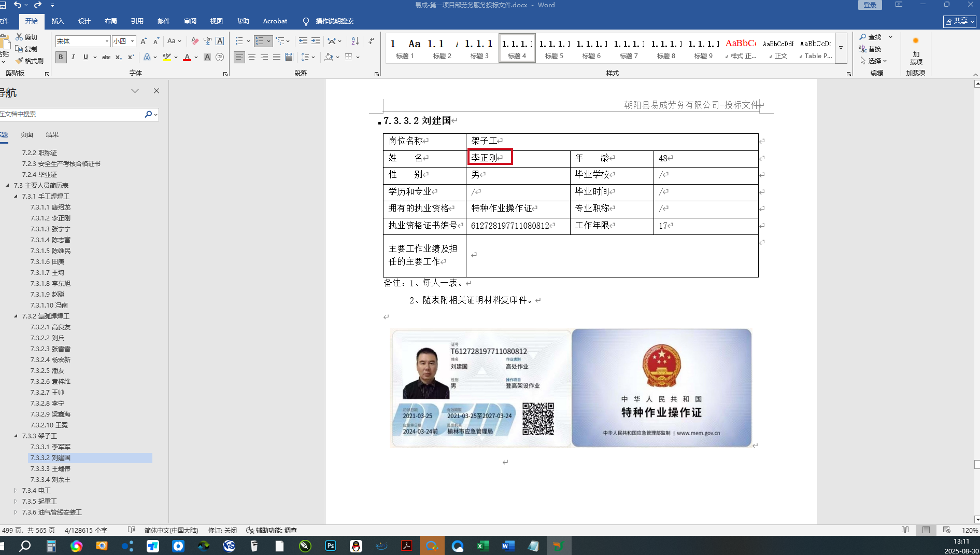Decrease paragraph indent
The image size is (980, 555).
pyautogui.click(x=303, y=41)
